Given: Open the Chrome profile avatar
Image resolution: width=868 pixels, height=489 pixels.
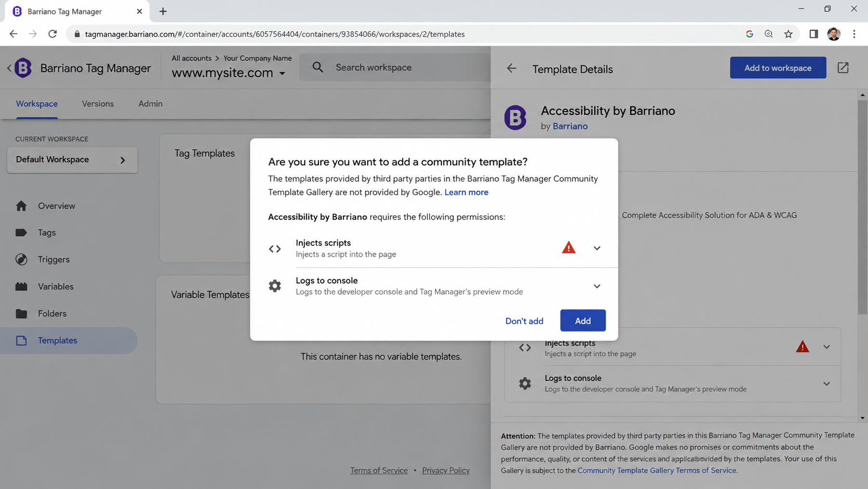Looking at the screenshot, I should pos(834,34).
